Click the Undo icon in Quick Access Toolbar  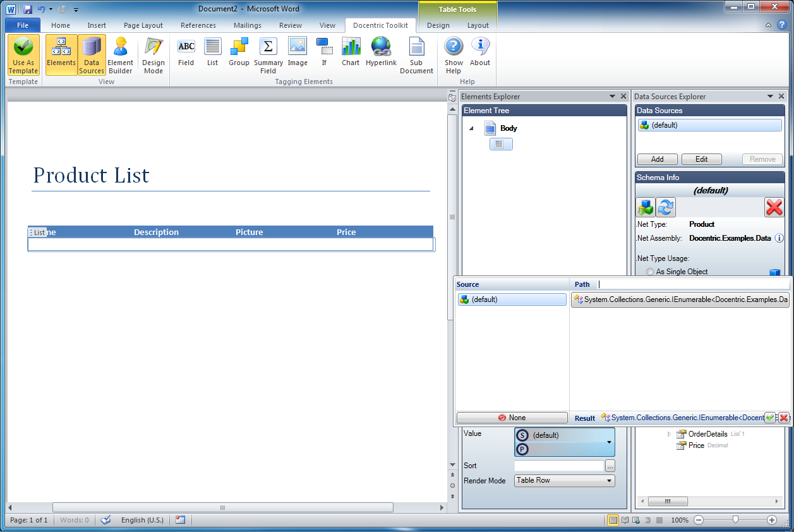click(41, 9)
